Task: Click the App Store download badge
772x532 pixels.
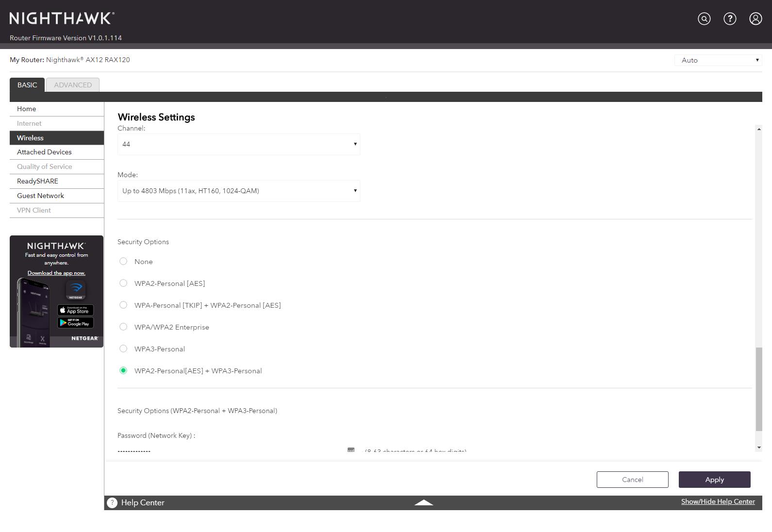Action: pyautogui.click(x=75, y=310)
